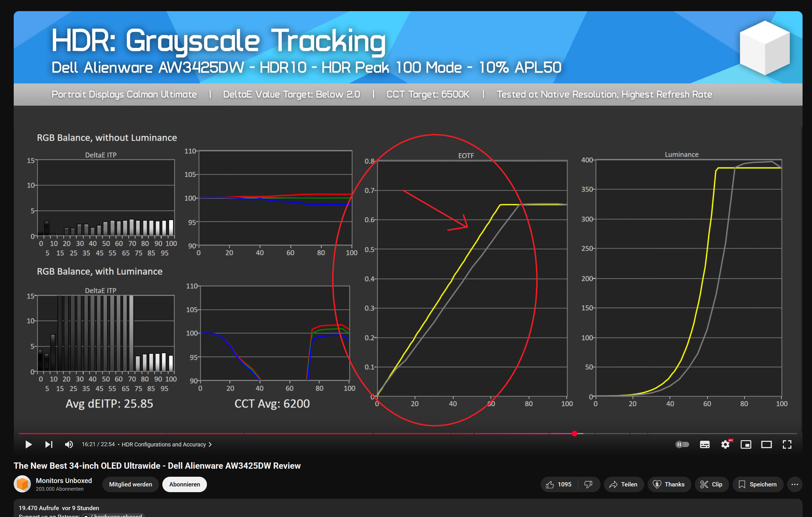812x517 pixels.
Task: Like the video with thumbs up
Action: pos(559,484)
